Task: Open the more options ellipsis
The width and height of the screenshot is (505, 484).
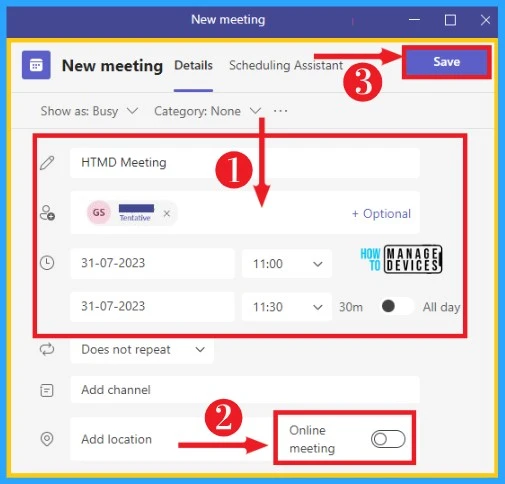Action: point(280,111)
